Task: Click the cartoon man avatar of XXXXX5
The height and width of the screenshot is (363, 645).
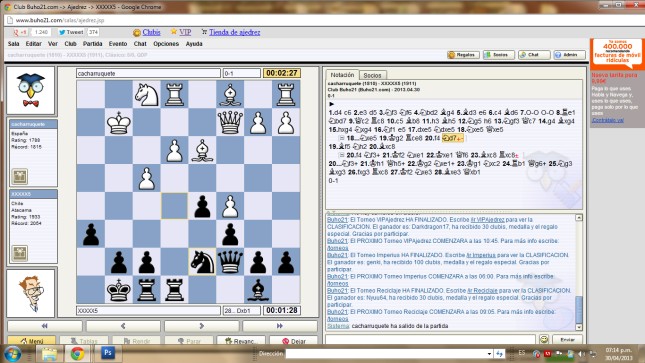Action: (x=30, y=293)
